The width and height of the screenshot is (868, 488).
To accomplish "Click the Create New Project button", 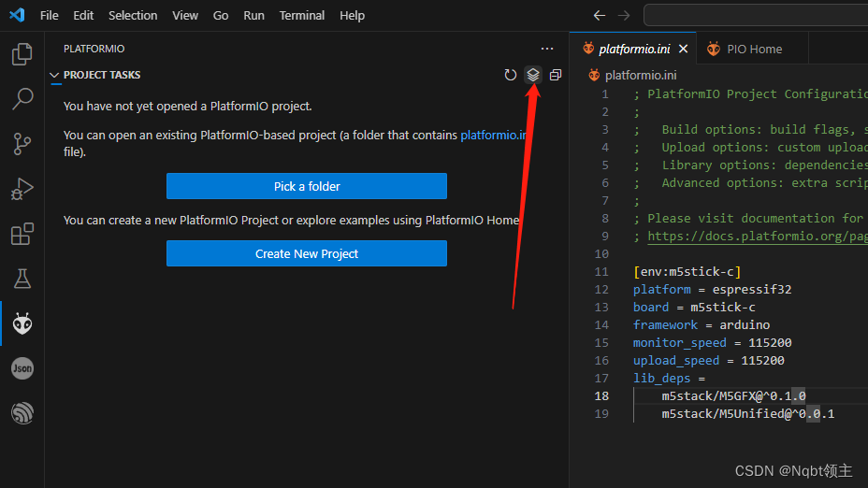I will point(307,253).
